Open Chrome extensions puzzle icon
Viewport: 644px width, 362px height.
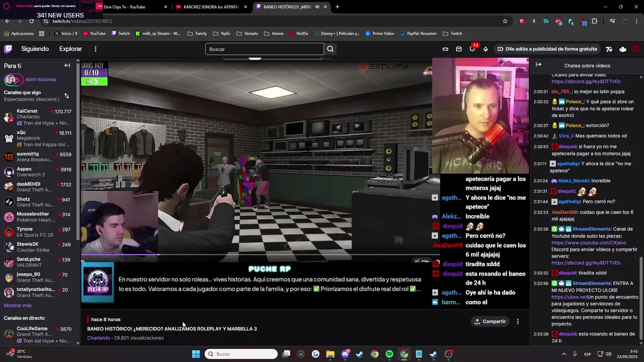[x=595, y=21]
